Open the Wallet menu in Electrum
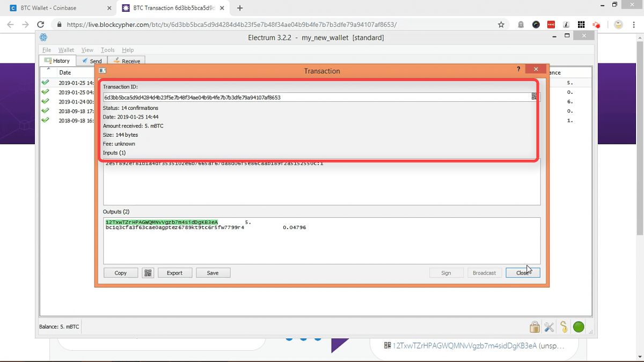The image size is (644, 362). 66,50
